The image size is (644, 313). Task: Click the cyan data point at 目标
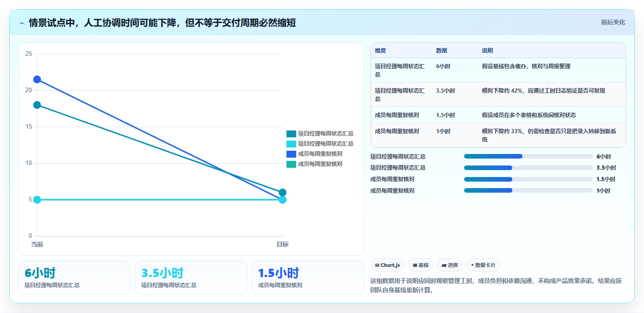coord(283,200)
